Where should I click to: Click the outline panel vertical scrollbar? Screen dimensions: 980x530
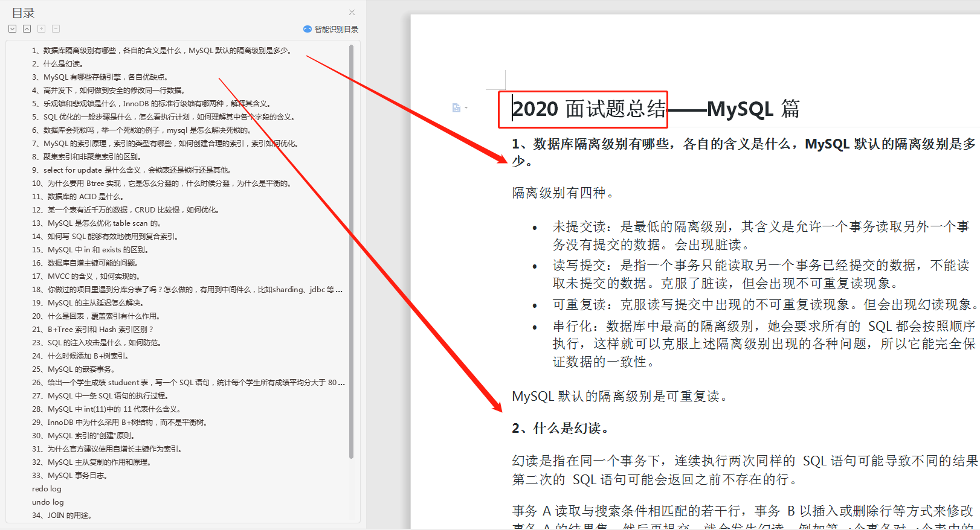pos(351,251)
